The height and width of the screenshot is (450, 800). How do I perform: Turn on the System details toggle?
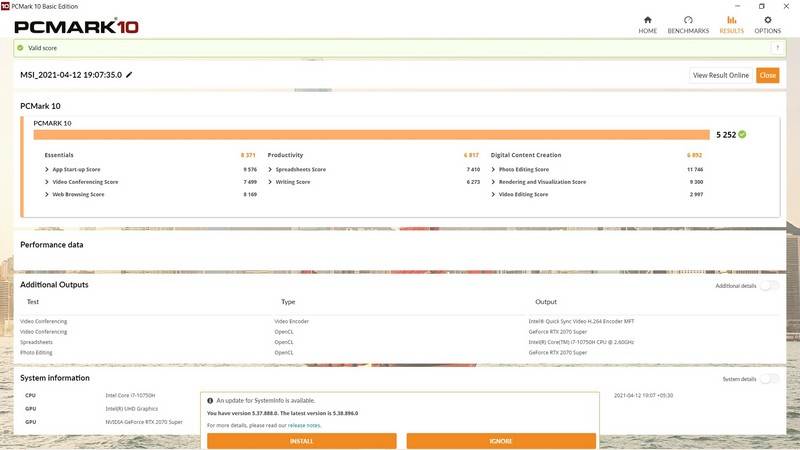point(768,379)
